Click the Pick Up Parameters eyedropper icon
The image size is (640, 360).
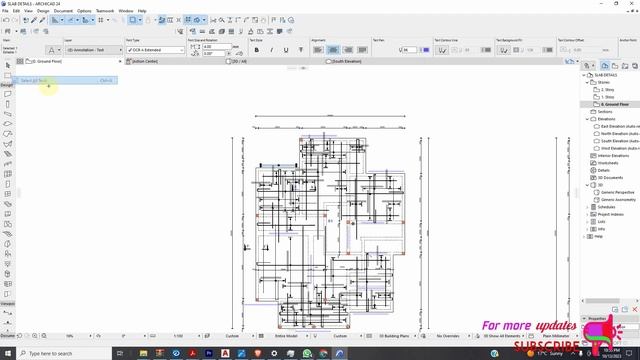tap(34, 20)
